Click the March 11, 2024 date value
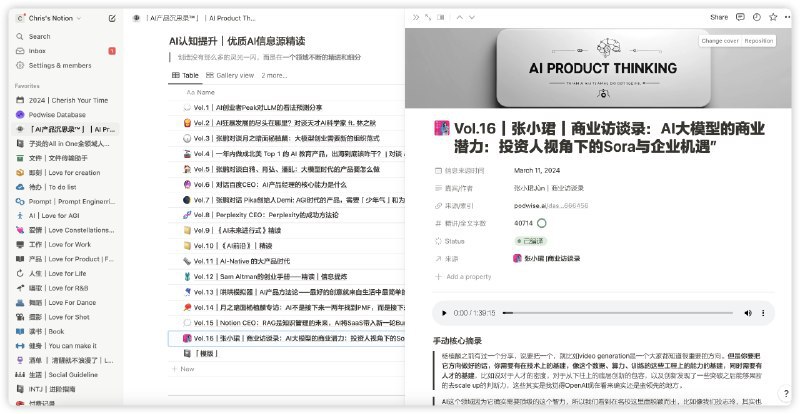Viewport: 800px width, 414px height. 537,171
